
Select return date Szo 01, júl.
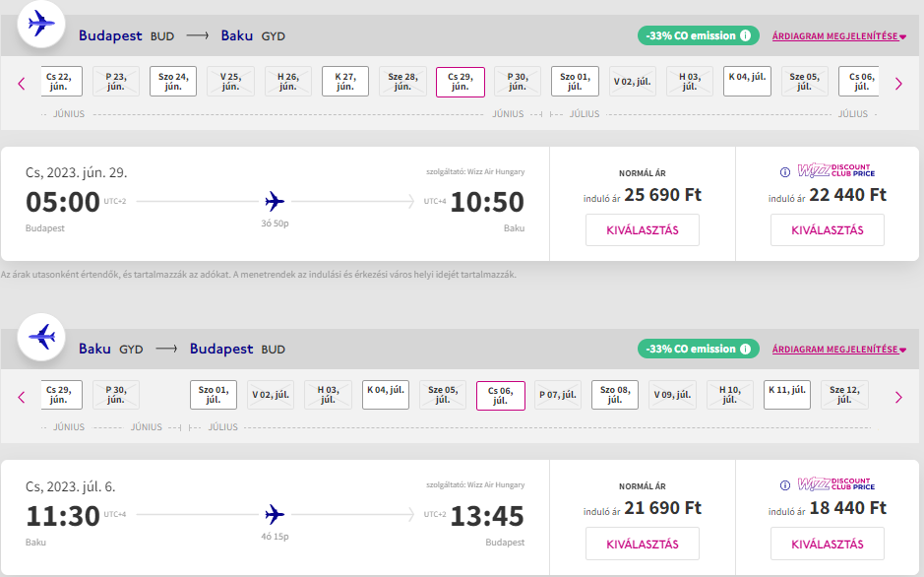point(214,395)
